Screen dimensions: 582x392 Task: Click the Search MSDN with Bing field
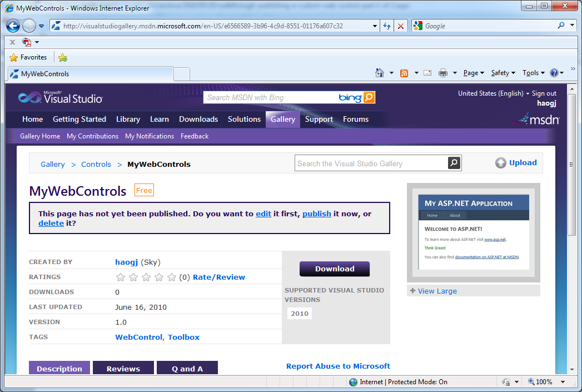[271, 98]
